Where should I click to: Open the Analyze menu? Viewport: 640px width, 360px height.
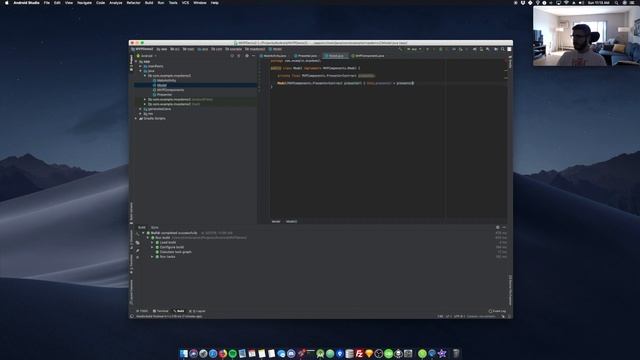tap(116, 3)
